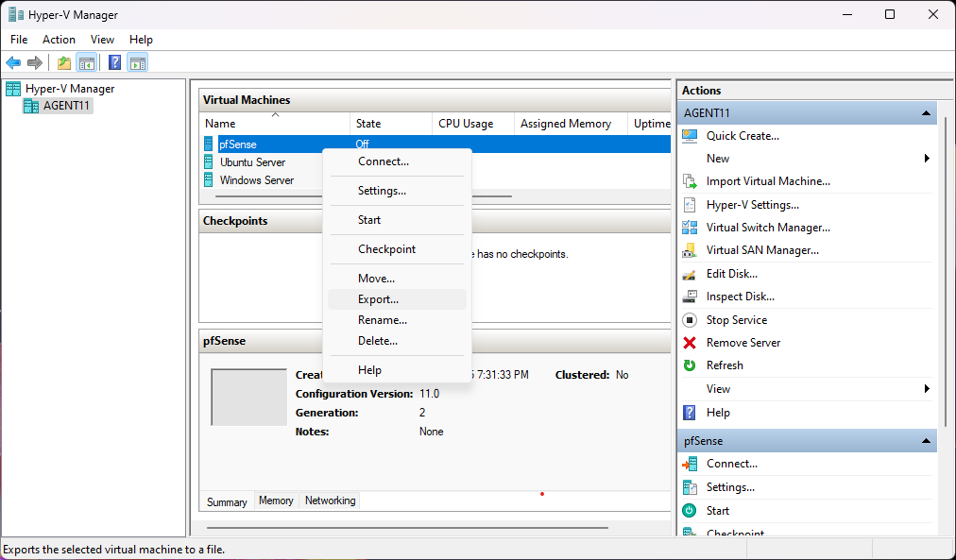Expand the New submenu arrow
Screen dimensions: 956x560
click(927, 159)
